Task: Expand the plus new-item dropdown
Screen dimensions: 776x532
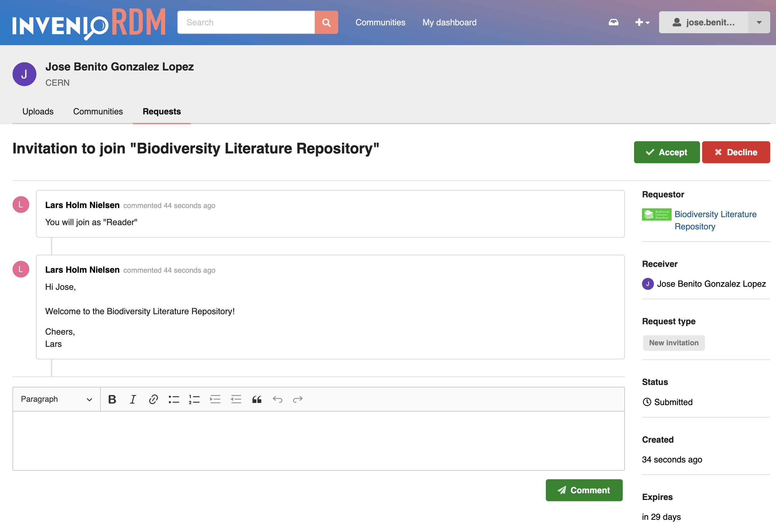Action: (642, 22)
